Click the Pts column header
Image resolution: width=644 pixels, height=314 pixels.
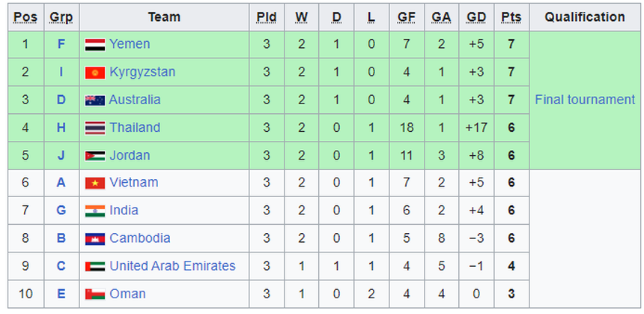(x=512, y=16)
